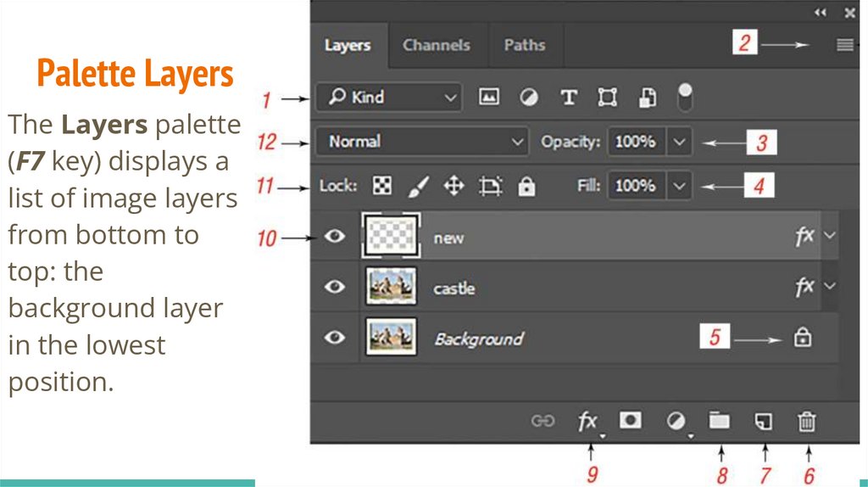The image size is (868, 487).
Task: Lock image pixels with the brush icon
Action: (419, 186)
